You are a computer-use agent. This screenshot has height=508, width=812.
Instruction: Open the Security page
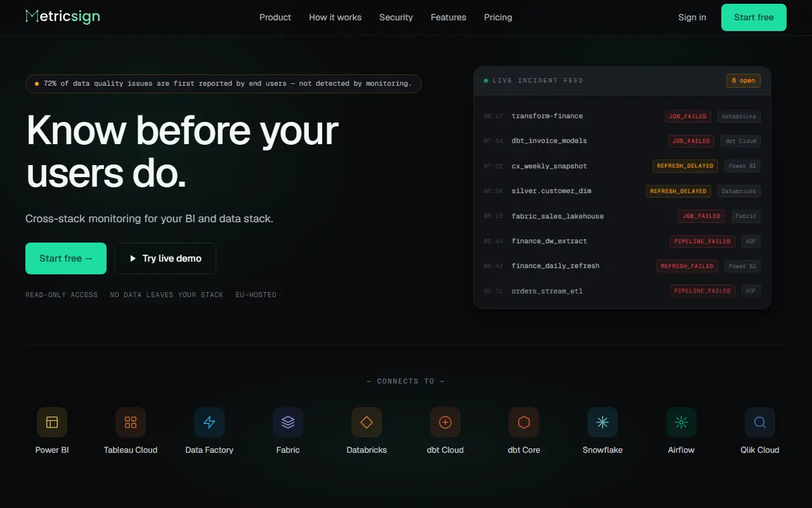[396, 17]
